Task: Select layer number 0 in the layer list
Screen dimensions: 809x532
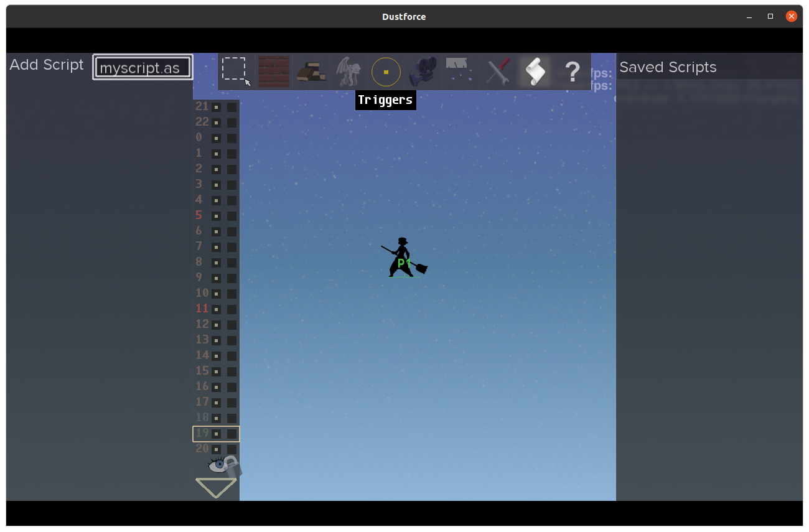Action: click(199, 138)
